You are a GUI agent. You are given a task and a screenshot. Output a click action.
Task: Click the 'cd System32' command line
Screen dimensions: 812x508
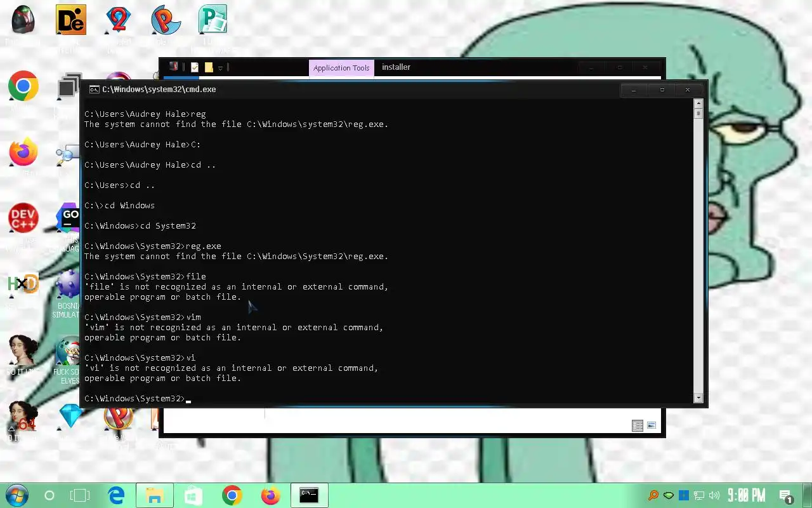tap(140, 226)
